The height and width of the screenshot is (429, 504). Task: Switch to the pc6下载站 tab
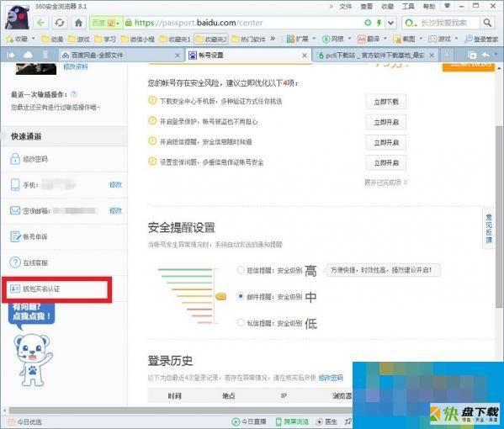point(374,56)
